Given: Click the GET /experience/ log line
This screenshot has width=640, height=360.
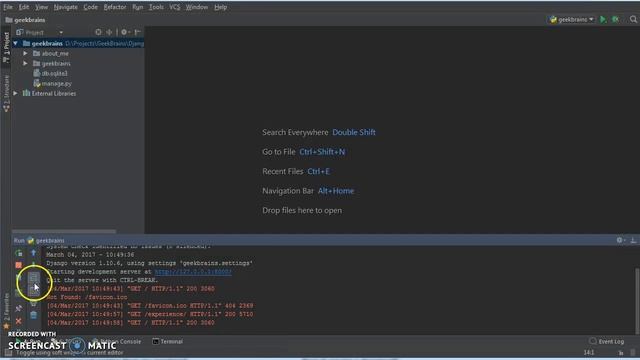Looking at the screenshot, I should [x=150, y=314].
